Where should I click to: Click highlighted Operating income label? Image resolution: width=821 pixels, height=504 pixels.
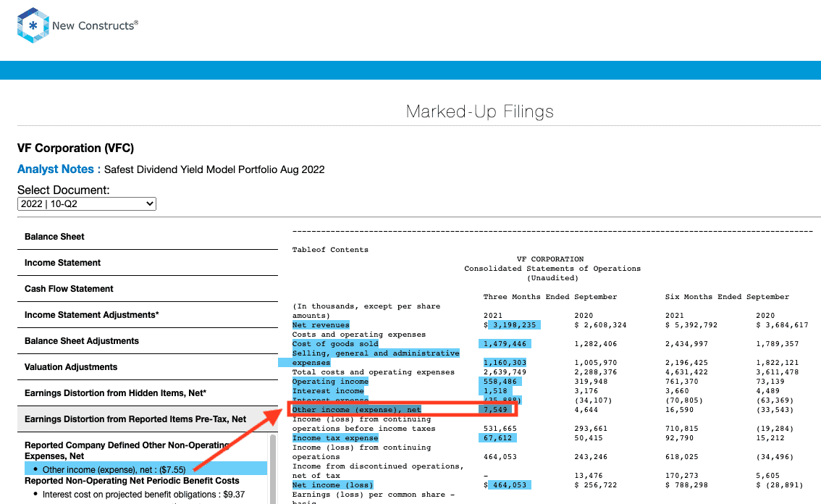(330, 382)
